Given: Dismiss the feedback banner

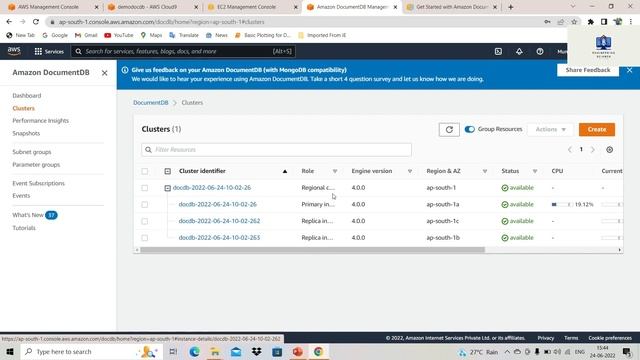Looking at the screenshot, I should 629,70.
